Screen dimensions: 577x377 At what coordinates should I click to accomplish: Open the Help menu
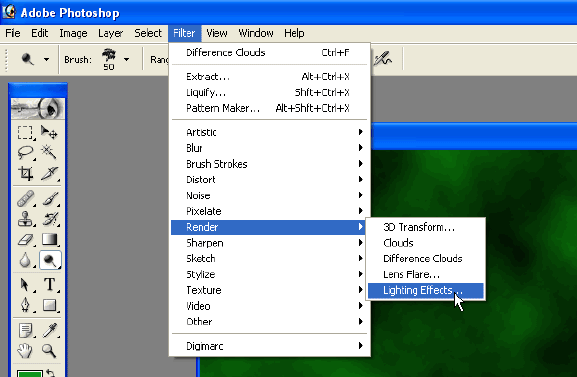(294, 33)
